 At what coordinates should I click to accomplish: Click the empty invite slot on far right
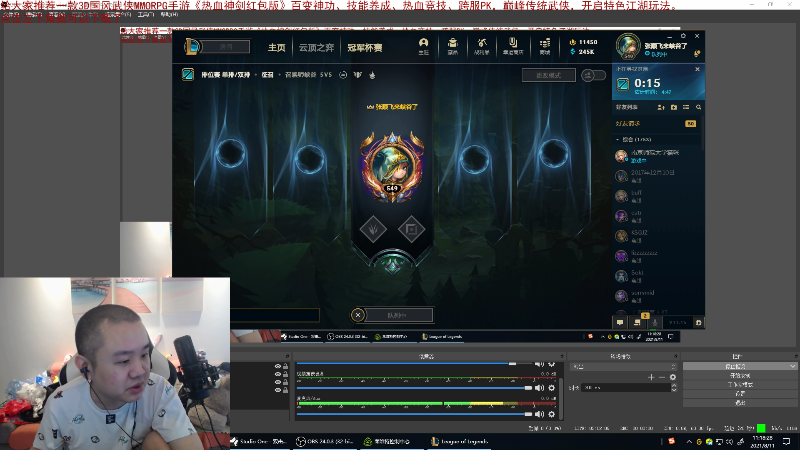click(554, 153)
